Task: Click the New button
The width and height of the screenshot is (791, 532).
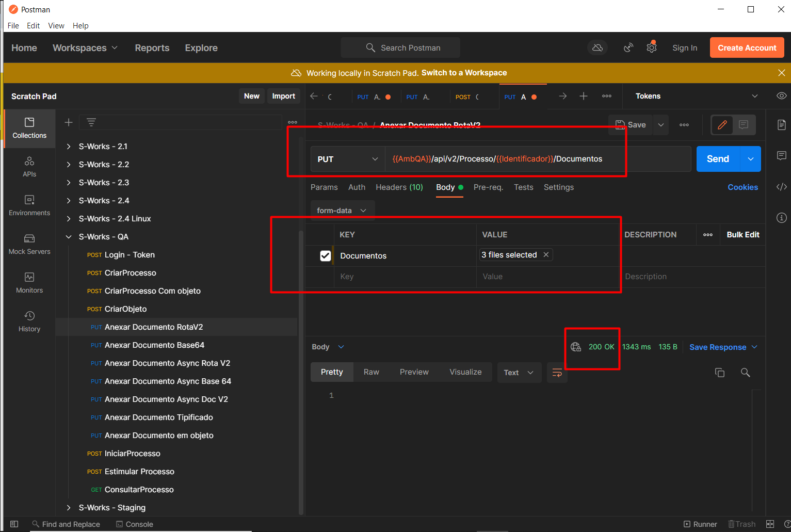Action: pos(252,96)
